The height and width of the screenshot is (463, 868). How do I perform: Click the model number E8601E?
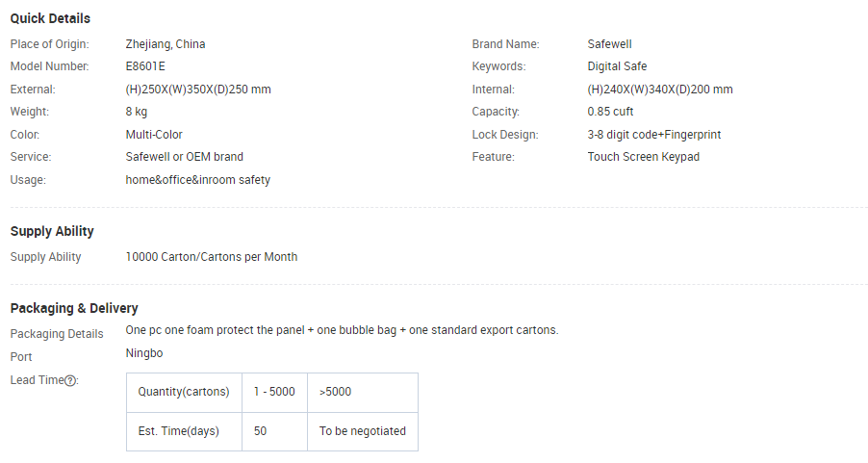(145, 66)
